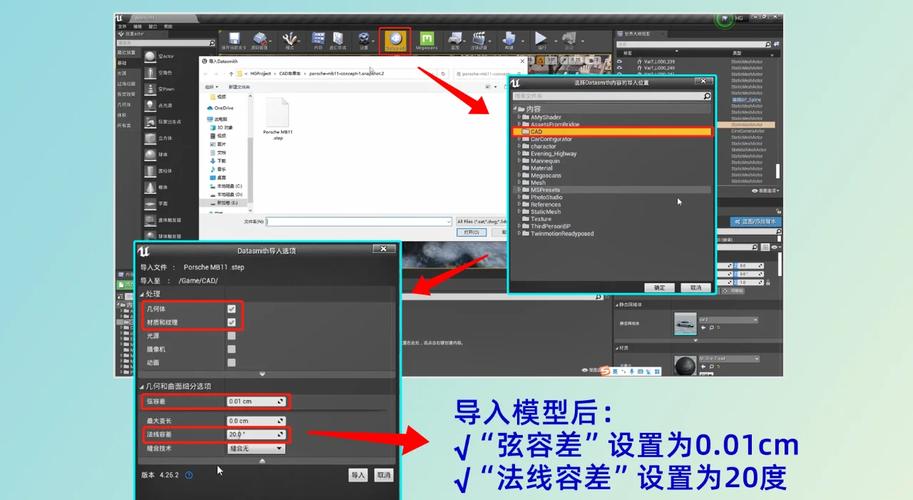Enable the 光源 lights checkbox
Viewport: 913px width, 500px height.
pos(231,336)
